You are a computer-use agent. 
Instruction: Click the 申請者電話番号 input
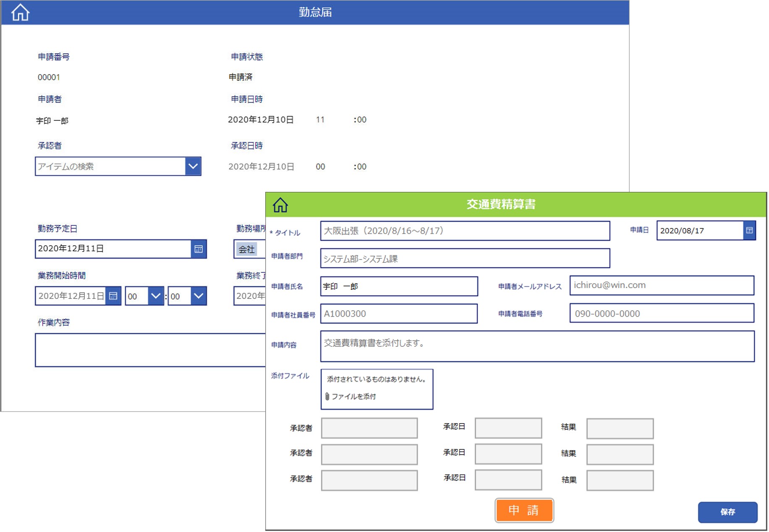(662, 314)
